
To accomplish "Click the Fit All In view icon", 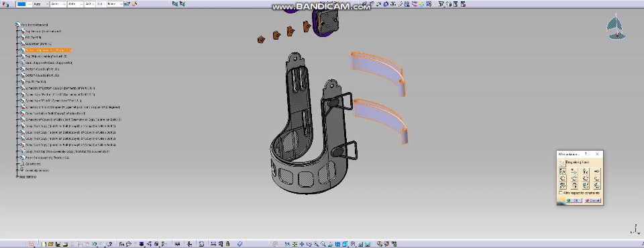I will [294, 244].
